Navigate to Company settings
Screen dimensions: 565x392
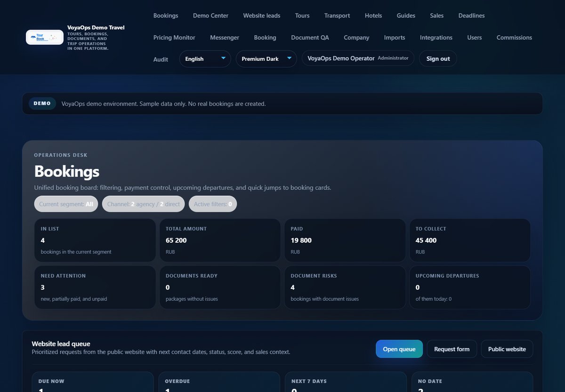[356, 38]
